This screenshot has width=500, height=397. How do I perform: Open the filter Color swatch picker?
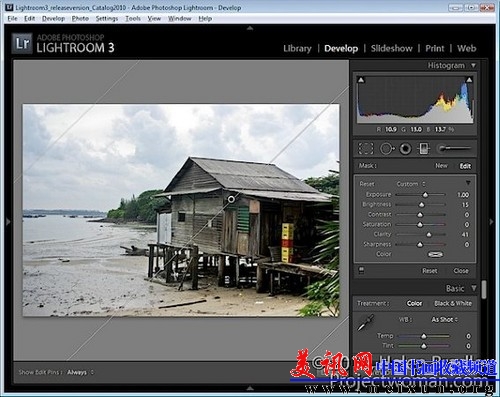coord(435,254)
